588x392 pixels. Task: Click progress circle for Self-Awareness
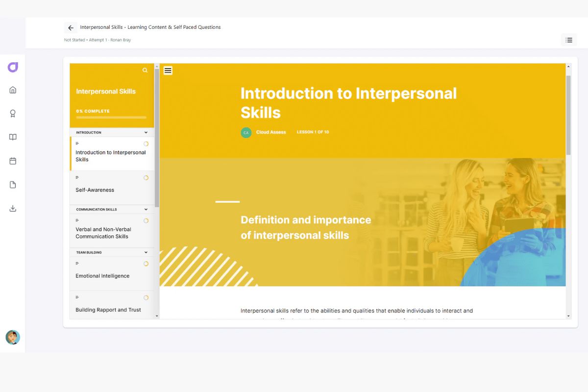(x=146, y=178)
